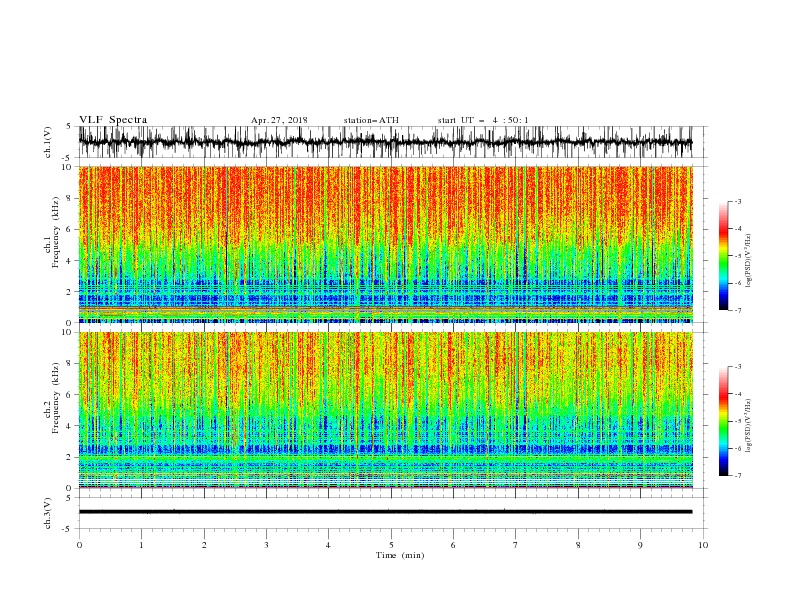Click the "8" tick on ch.2 frequency axis
Screen dimensions: 792x612
click(70, 364)
